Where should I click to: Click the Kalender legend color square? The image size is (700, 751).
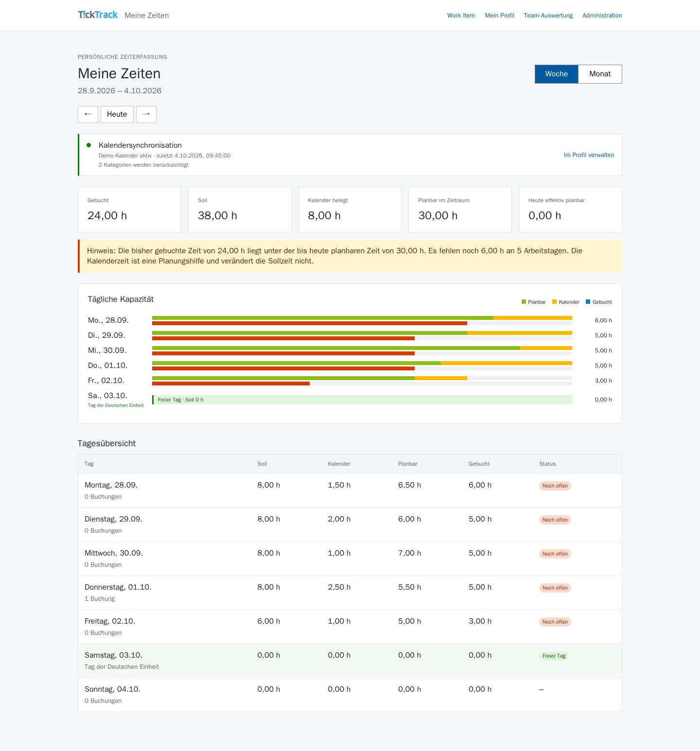(x=554, y=302)
